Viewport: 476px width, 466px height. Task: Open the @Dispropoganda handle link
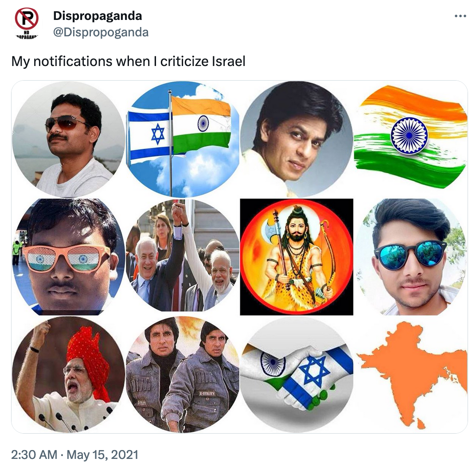point(101,32)
